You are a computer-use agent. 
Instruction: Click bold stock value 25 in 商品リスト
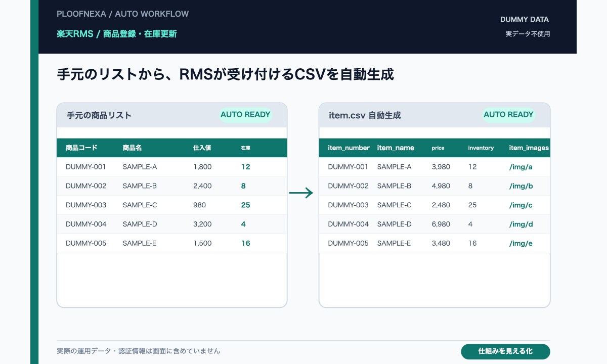tap(246, 205)
